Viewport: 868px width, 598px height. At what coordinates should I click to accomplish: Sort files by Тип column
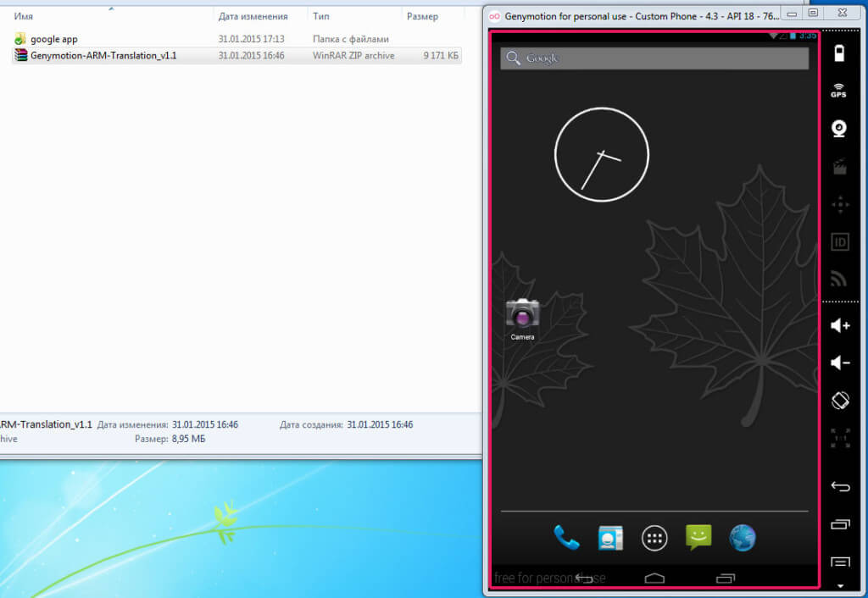coord(321,16)
